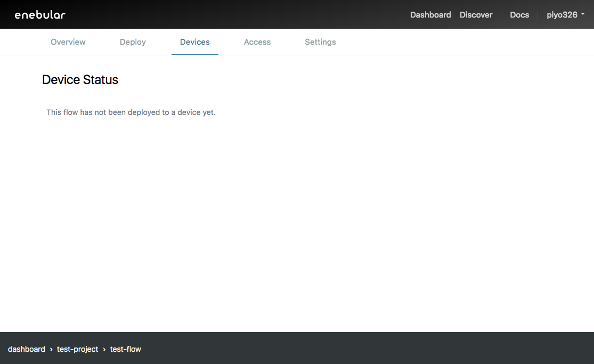
Task: Open the Dashboard link in header
Action: [430, 15]
